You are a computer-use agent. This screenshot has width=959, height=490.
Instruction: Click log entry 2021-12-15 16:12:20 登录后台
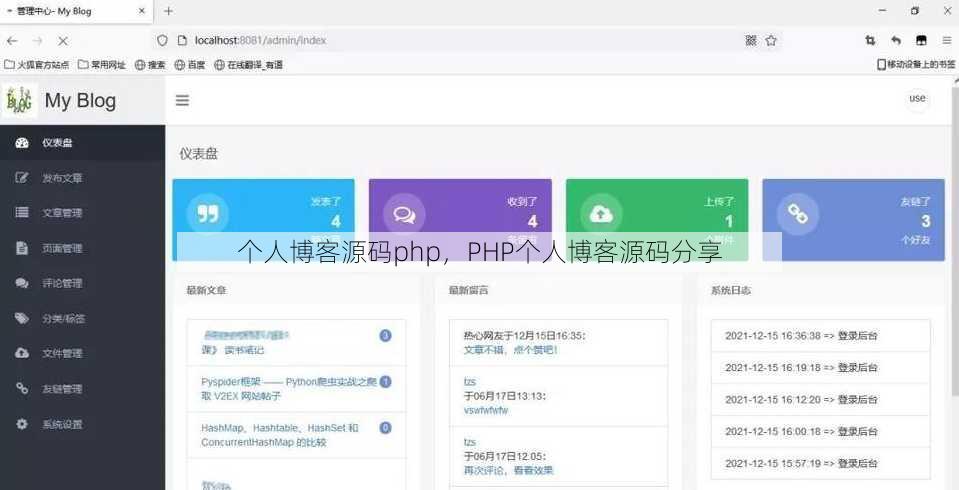[x=820, y=399]
